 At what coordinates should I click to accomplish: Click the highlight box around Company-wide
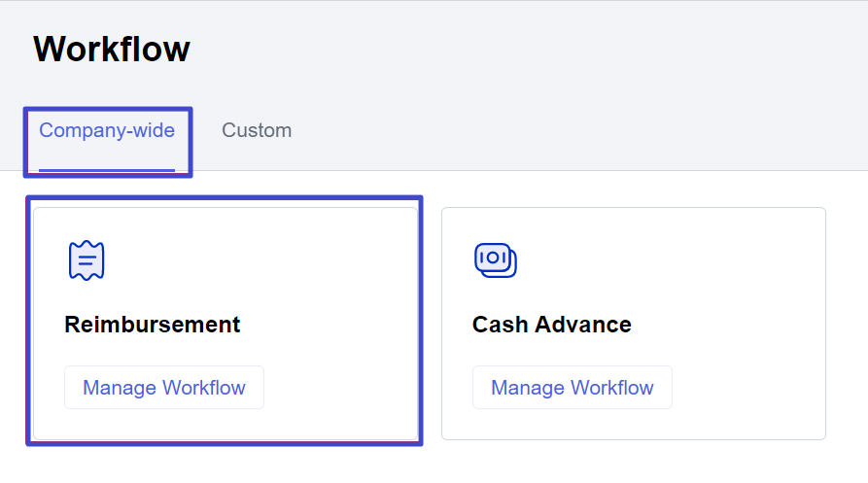191,142
